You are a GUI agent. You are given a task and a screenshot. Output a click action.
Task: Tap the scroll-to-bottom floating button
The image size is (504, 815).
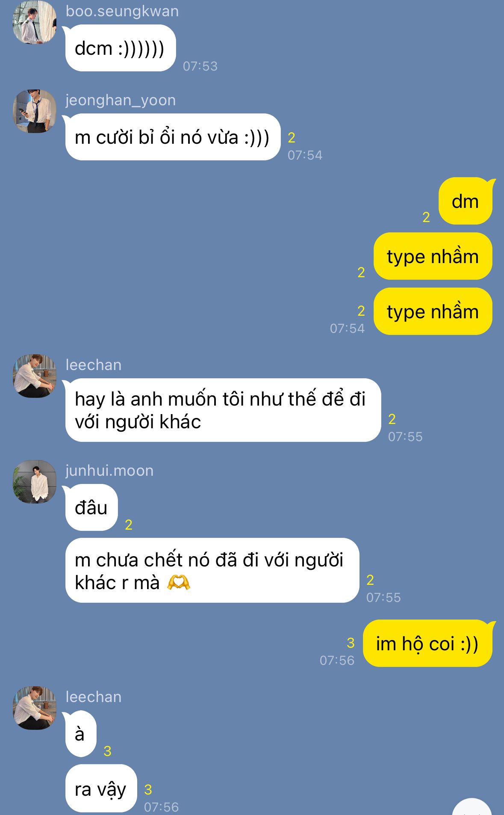472,808
